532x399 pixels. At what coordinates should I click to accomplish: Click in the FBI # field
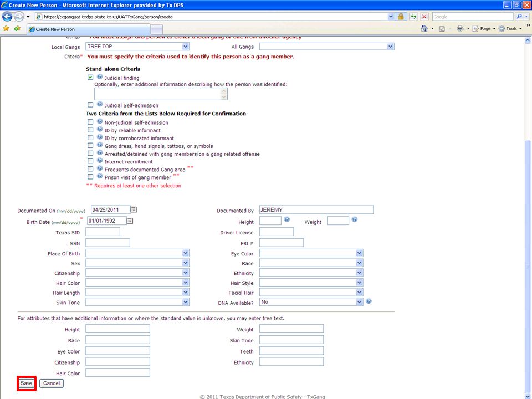(282, 243)
